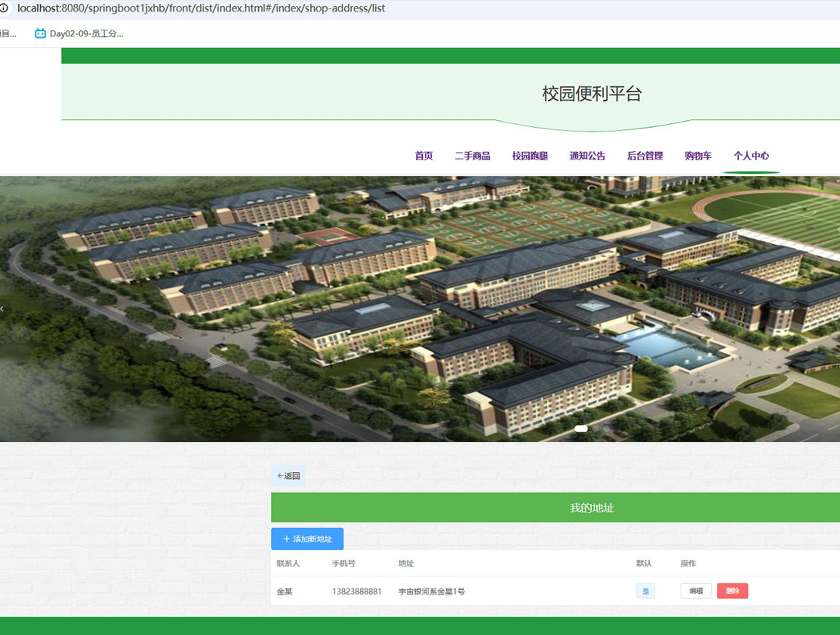Click the 地址 column header
Screen dimensions: 840x635
click(x=406, y=563)
